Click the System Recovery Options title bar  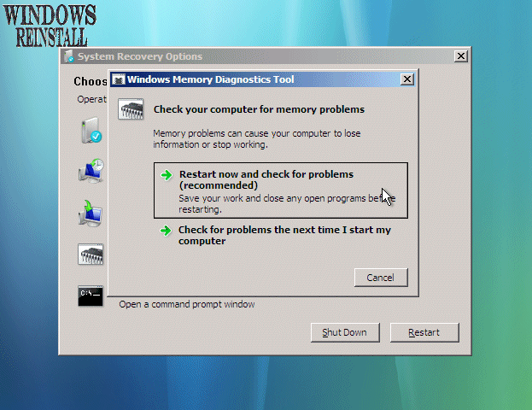point(256,56)
